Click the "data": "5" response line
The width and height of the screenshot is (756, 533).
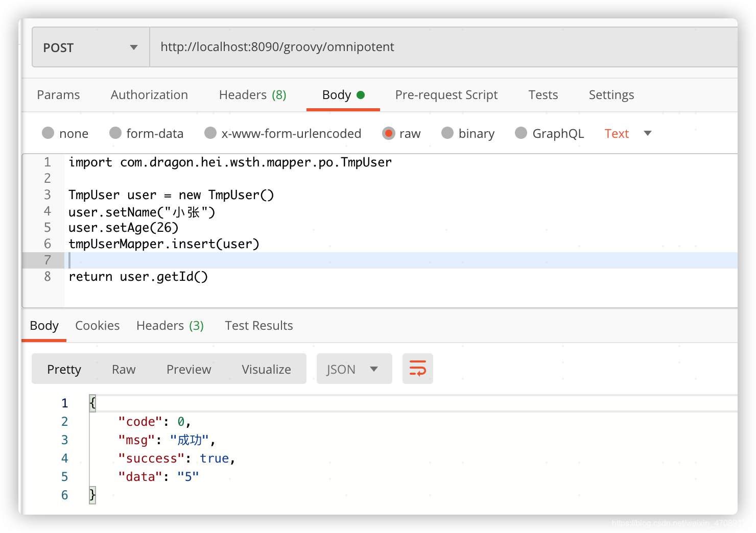click(x=158, y=477)
